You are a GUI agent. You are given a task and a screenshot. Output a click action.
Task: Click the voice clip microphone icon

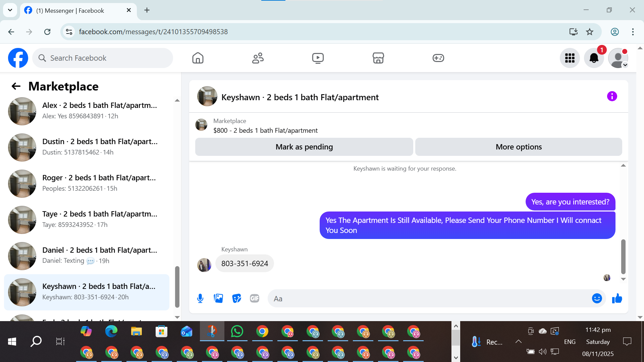tap(200, 298)
